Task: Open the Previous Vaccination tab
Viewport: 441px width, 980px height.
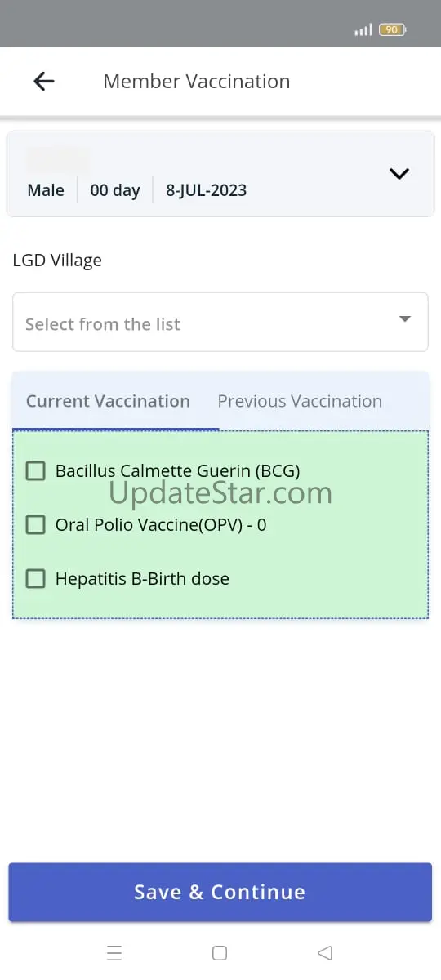Action: click(x=300, y=401)
